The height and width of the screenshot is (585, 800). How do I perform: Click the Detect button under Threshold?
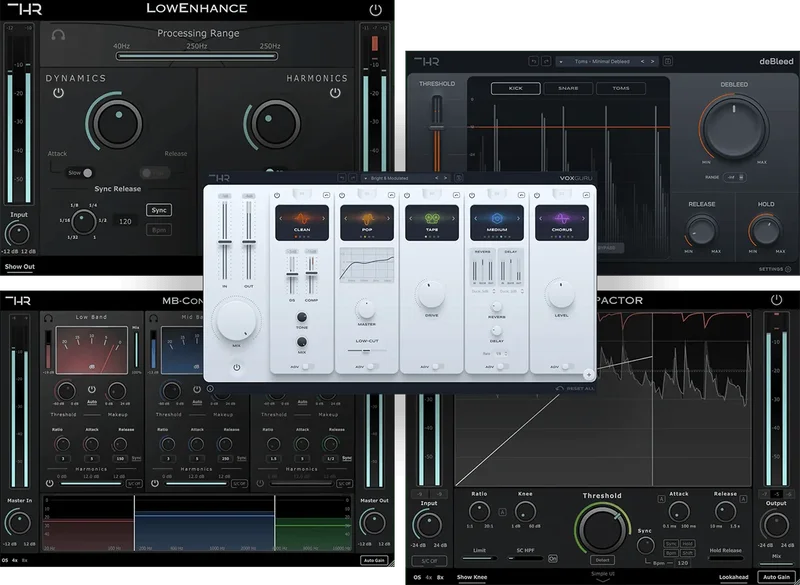click(602, 560)
